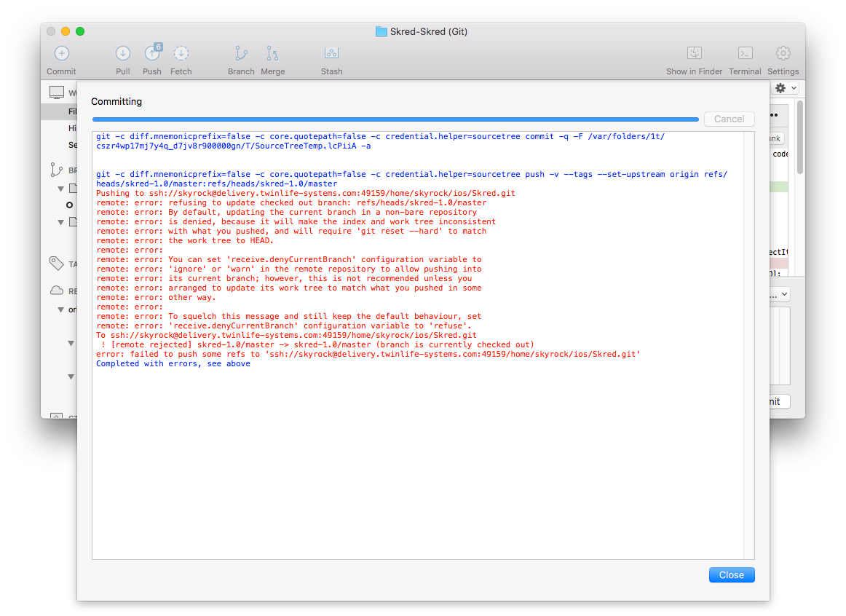This screenshot has height=616, width=846.
Task: Click 'error: failed to push some refs' line
Action: (368, 355)
